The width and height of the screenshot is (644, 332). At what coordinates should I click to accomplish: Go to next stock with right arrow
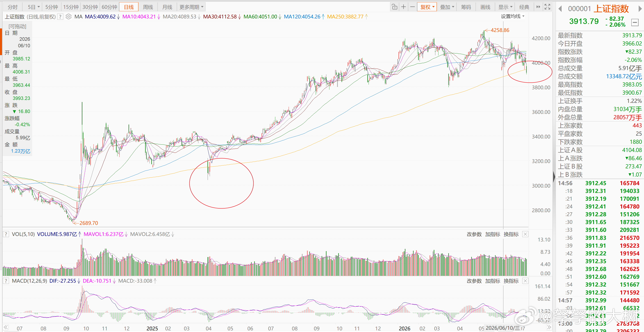pyautogui.click(x=640, y=9)
